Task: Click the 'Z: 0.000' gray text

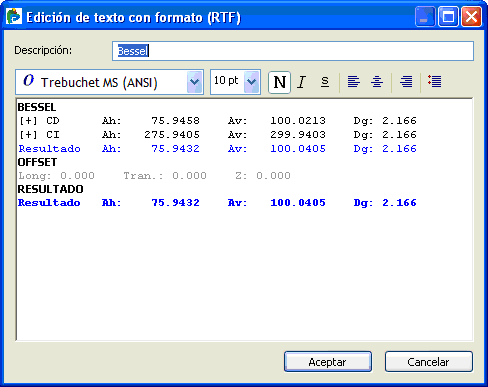Action: click(263, 175)
